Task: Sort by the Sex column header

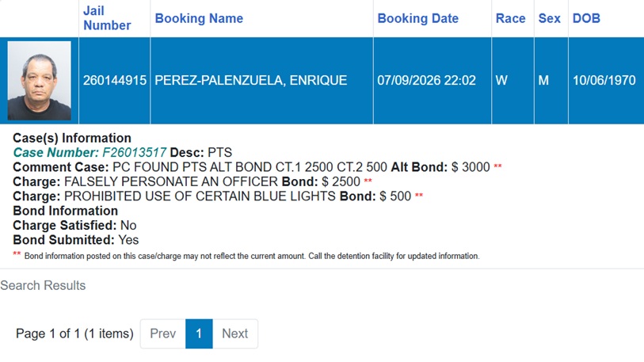Action: tap(549, 18)
